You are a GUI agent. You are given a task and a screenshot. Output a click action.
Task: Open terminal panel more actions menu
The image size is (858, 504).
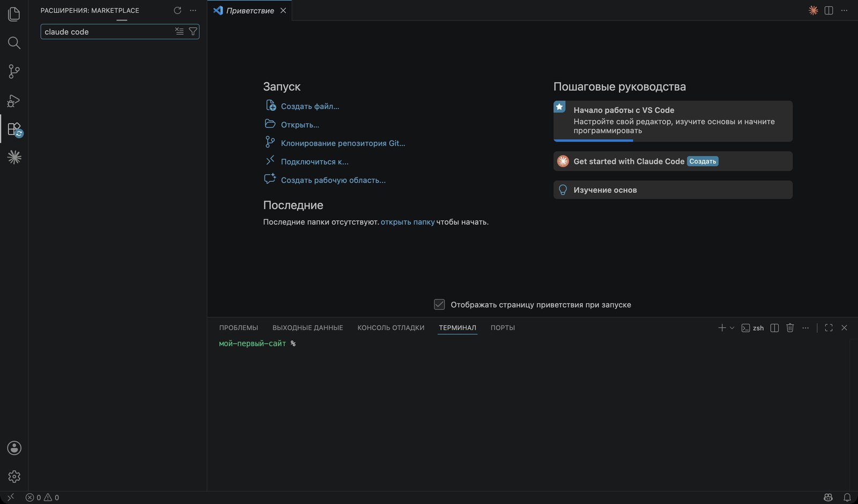(805, 328)
